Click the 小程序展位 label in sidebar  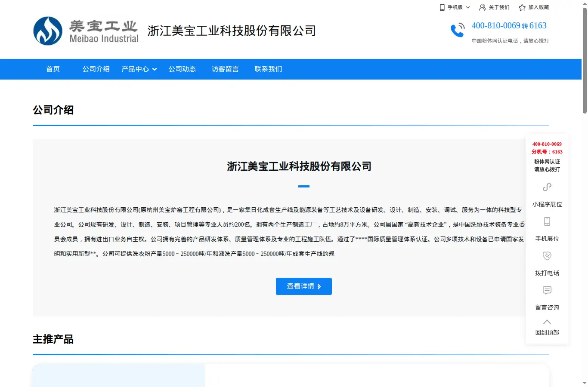(x=547, y=204)
